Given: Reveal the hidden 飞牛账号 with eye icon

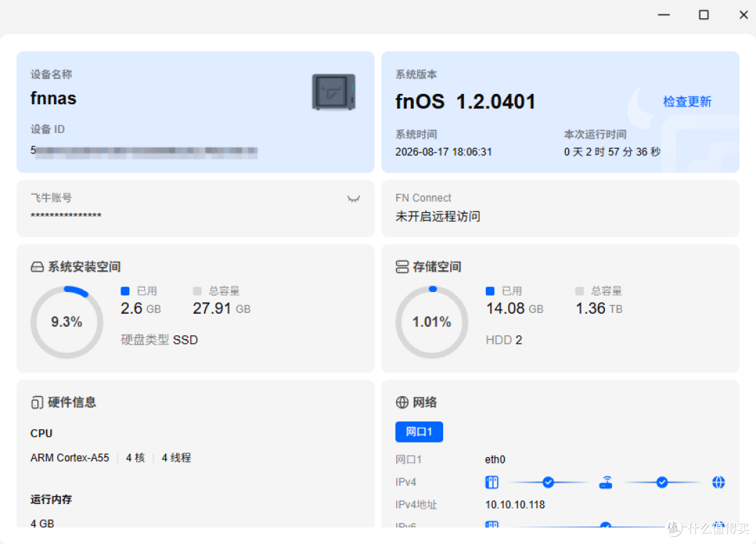Looking at the screenshot, I should pyautogui.click(x=353, y=199).
